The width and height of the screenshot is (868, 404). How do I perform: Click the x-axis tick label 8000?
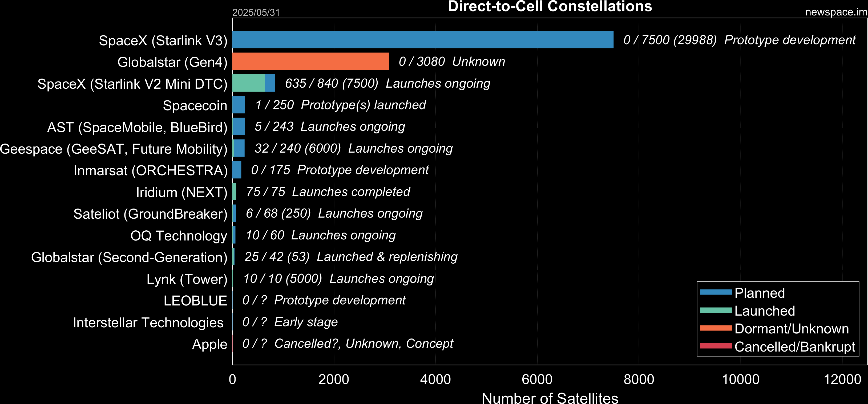click(639, 379)
